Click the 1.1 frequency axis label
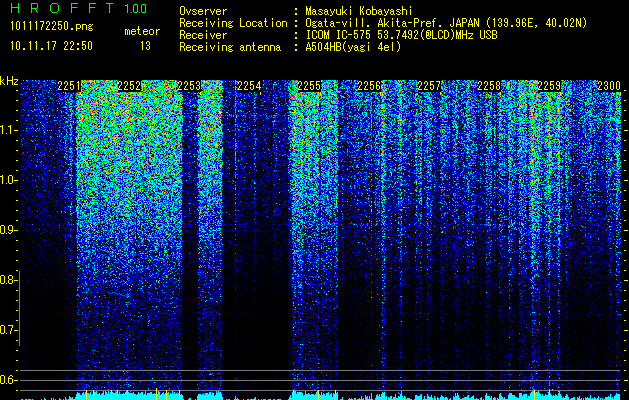The height and width of the screenshot is (400, 629). point(8,130)
